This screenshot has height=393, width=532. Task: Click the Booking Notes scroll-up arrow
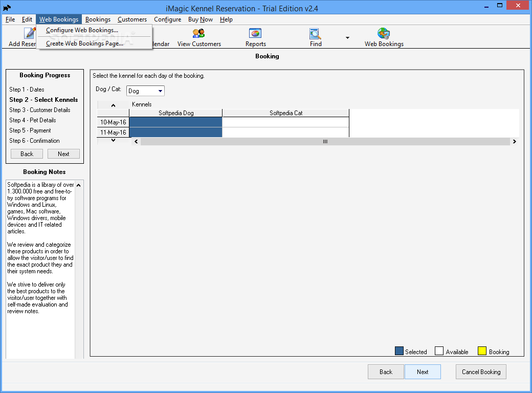pyautogui.click(x=79, y=185)
